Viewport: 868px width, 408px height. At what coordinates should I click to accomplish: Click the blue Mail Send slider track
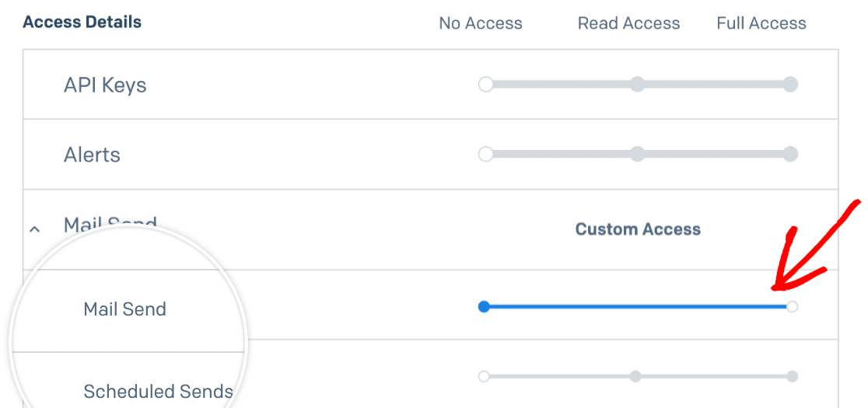point(638,306)
